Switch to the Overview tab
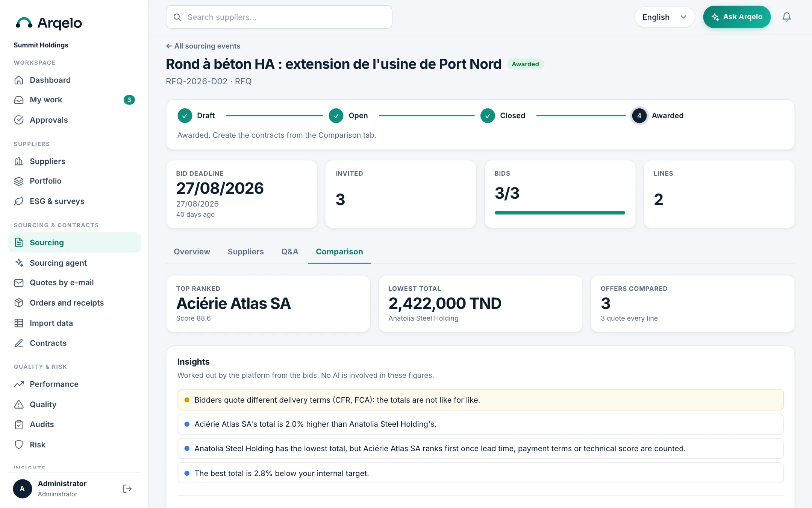This screenshot has width=812, height=508. pos(192,252)
